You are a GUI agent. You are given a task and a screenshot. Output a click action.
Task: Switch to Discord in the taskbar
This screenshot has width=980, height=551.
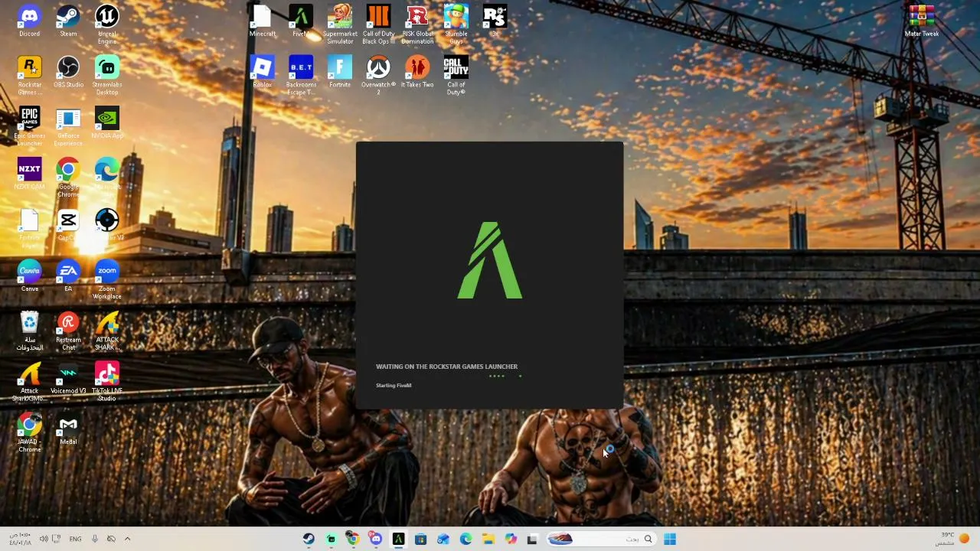tap(375, 539)
